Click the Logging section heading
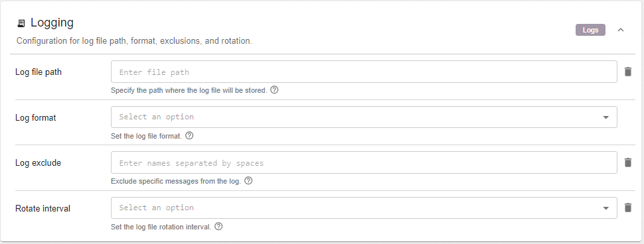The image size is (644, 244). coord(52,23)
